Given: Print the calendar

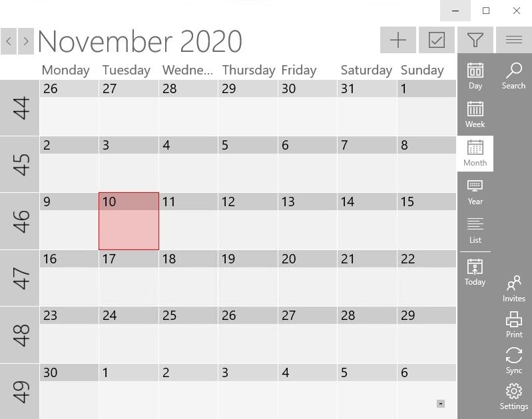Looking at the screenshot, I should click(x=513, y=325).
